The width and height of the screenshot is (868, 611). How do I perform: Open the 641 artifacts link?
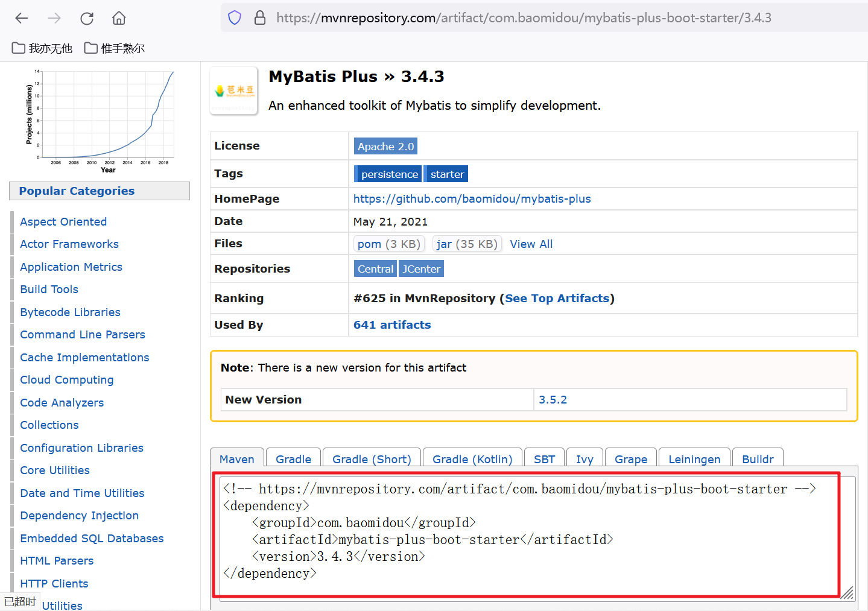[x=392, y=324]
